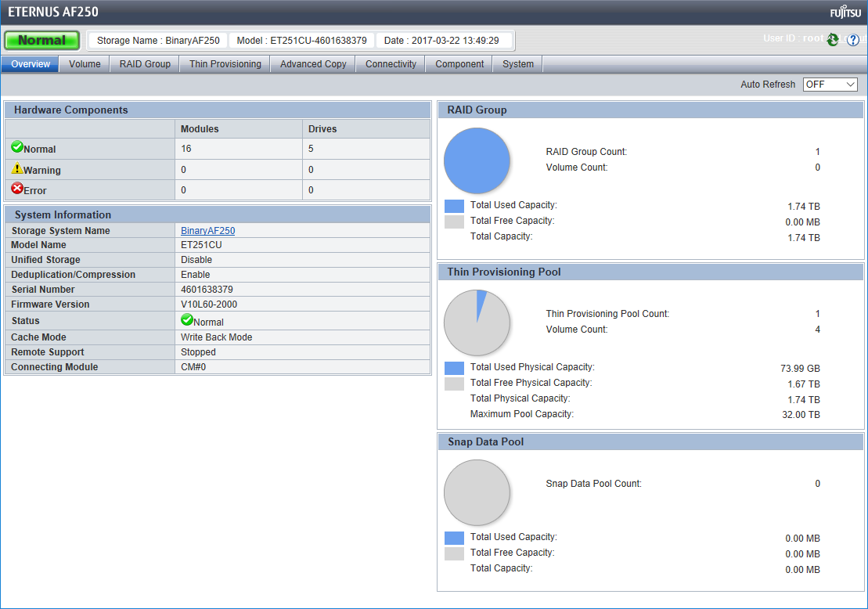
Task: Click Storage Name : BinaryAF250 field
Action: pyautogui.click(x=158, y=41)
